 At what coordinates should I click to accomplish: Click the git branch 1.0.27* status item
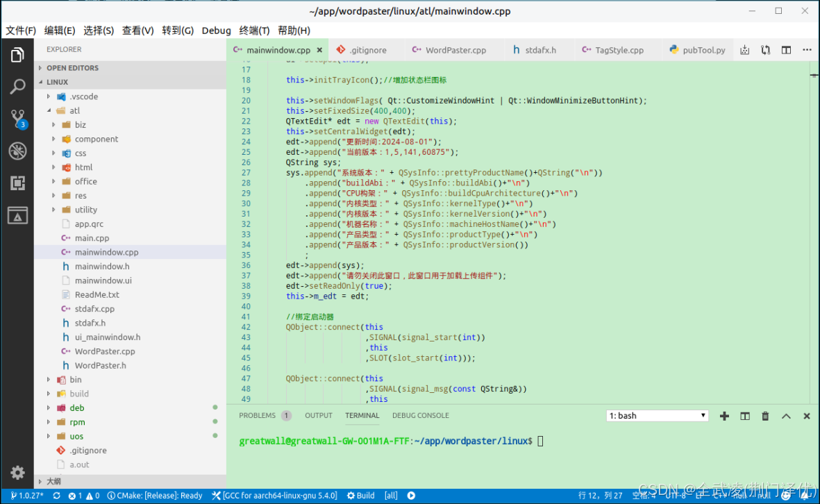click(26, 496)
